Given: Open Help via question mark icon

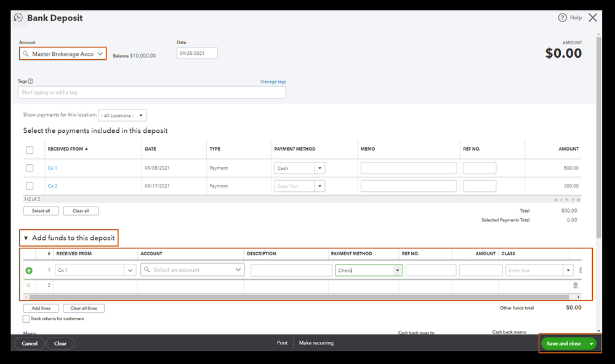Looking at the screenshot, I should [563, 18].
